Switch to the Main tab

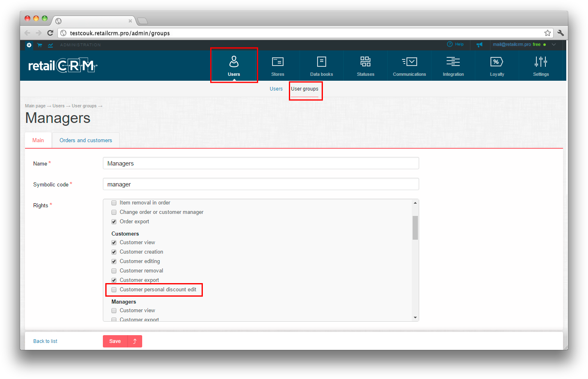click(38, 140)
